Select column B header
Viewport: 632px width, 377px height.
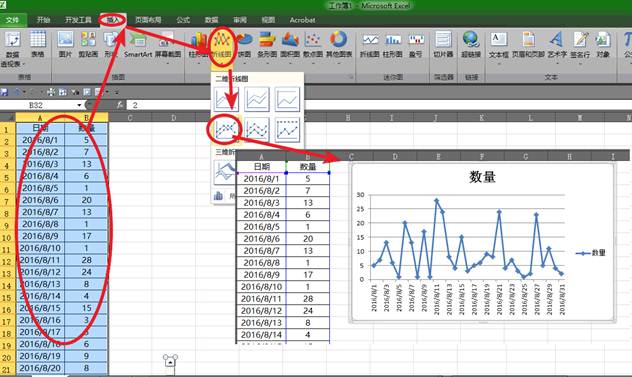coord(86,118)
